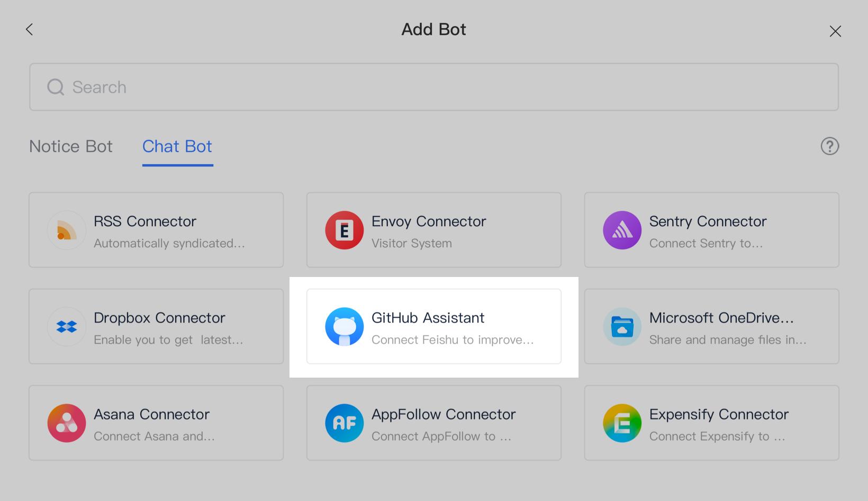Click 'Connect AppFollow to ...' description

point(441,436)
